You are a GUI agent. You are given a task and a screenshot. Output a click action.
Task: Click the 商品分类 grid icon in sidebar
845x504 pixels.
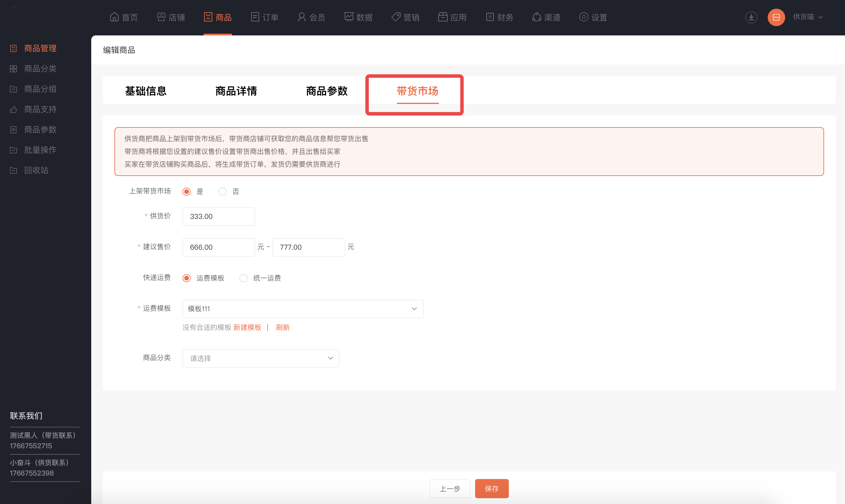[13, 69]
